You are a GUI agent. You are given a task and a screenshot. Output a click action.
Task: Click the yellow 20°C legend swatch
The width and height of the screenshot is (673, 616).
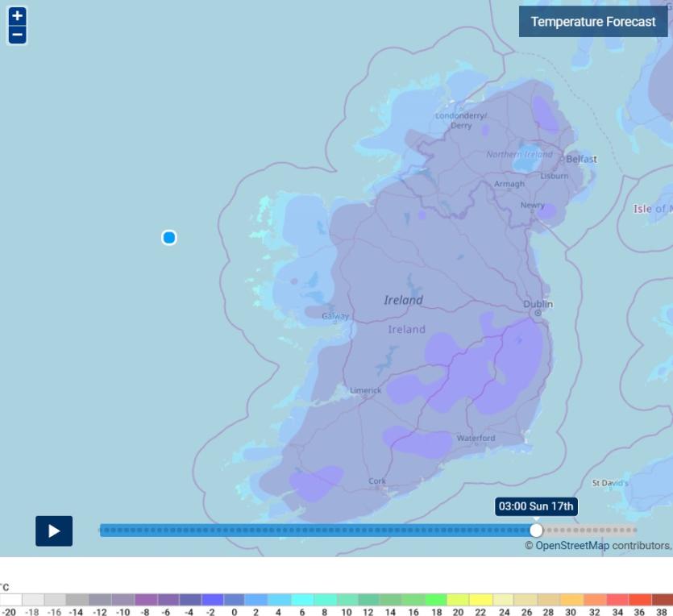(x=457, y=600)
